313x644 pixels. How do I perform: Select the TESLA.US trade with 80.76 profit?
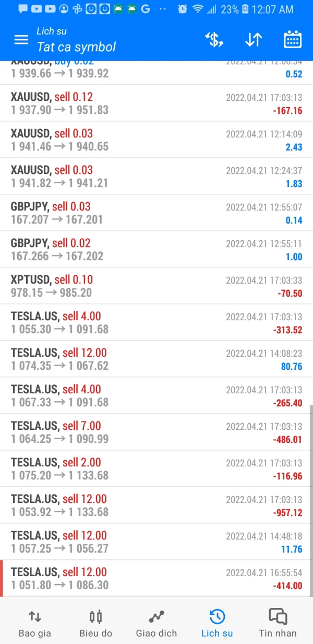156,359
